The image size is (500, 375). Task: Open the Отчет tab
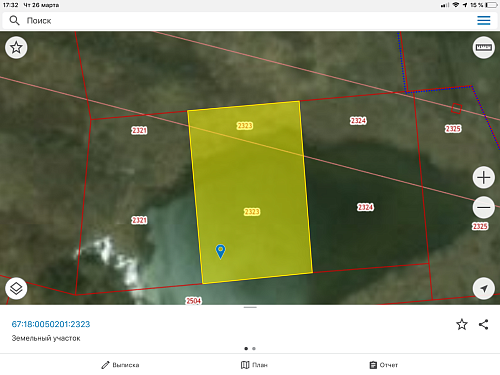point(384,365)
